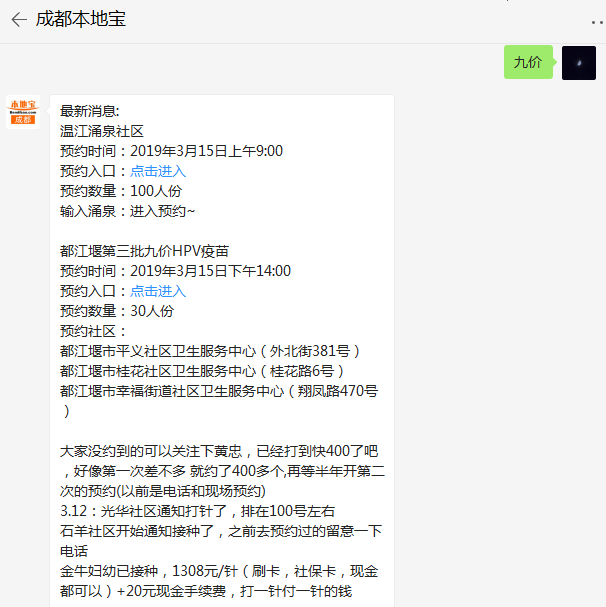This screenshot has width=606, height=607.
Task: Click 都江堰市平义社区卫生服务中心 address line
Action: pos(211,351)
